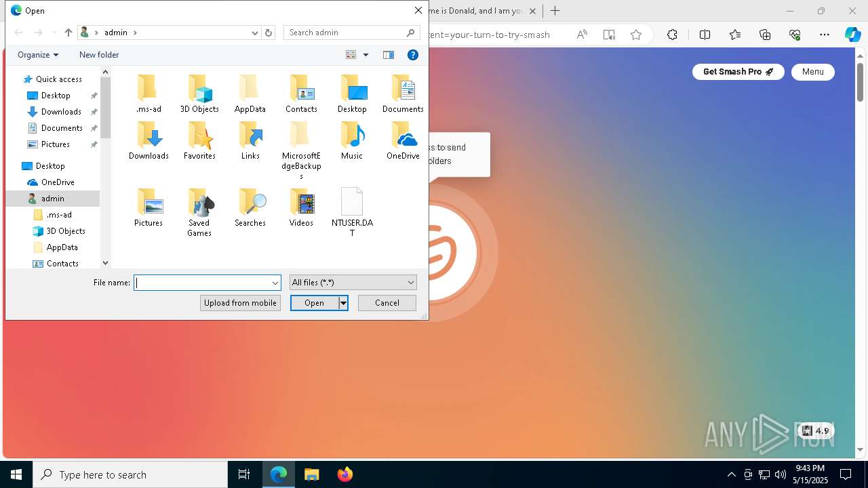Open Edge Favorites star-list icon
Screen dimensions: 868x488
click(x=735, y=35)
